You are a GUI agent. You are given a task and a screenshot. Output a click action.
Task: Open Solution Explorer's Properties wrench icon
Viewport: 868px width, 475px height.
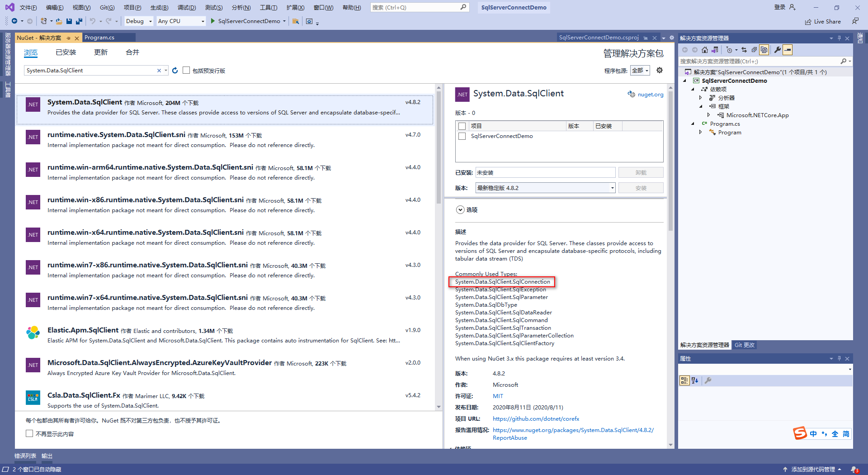click(777, 50)
